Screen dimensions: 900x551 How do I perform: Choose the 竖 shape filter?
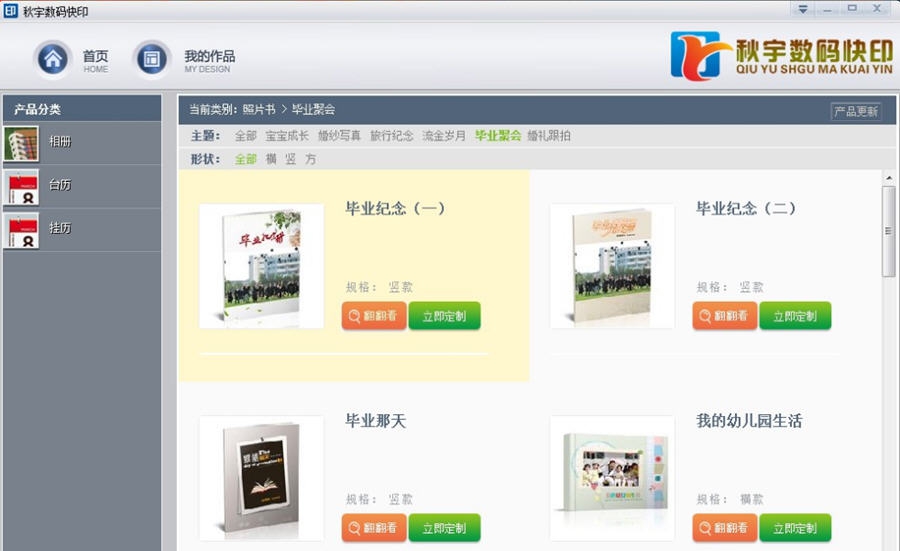coord(290,159)
